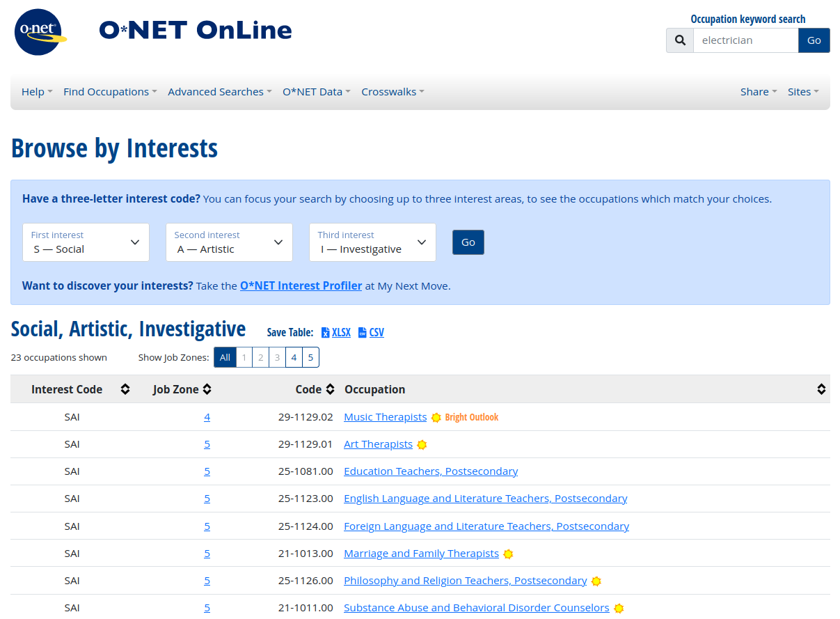Download table as XLSX file

335,333
